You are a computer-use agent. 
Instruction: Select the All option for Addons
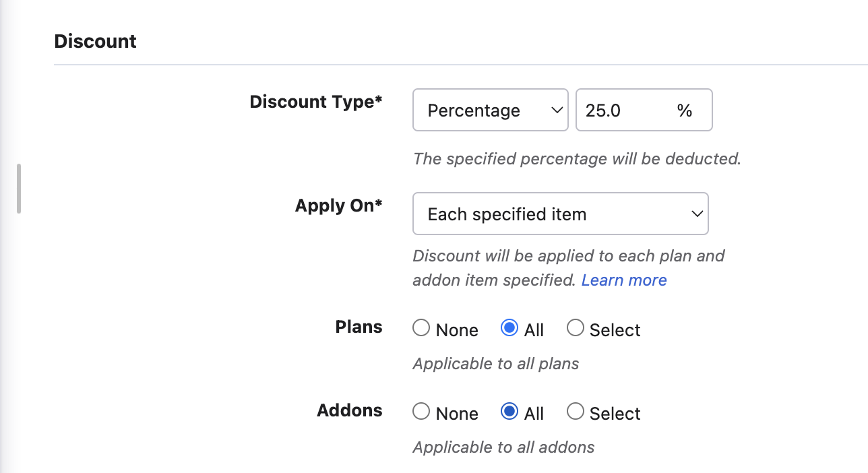coord(509,412)
